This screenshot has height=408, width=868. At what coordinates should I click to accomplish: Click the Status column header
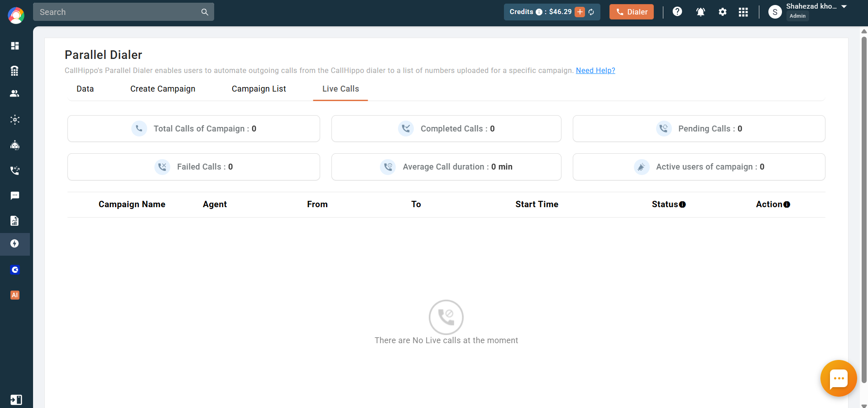(x=665, y=204)
